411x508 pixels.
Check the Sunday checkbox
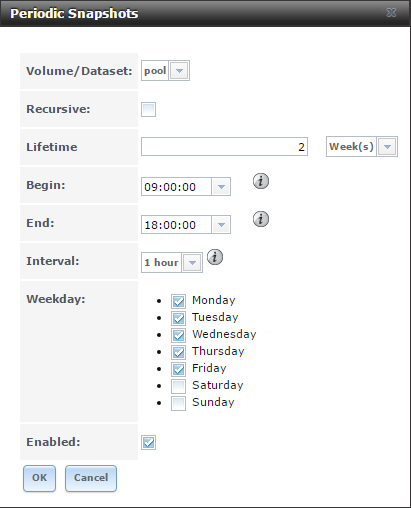(x=178, y=403)
